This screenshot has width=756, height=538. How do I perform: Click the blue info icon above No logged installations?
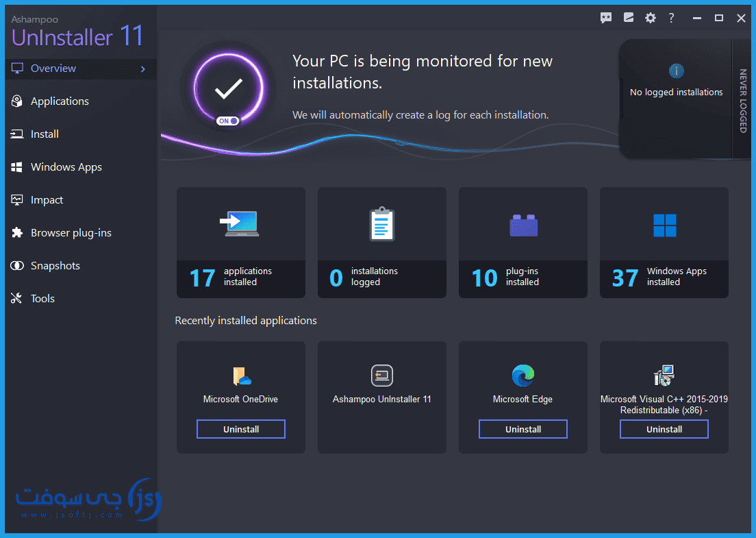tap(677, 71)
